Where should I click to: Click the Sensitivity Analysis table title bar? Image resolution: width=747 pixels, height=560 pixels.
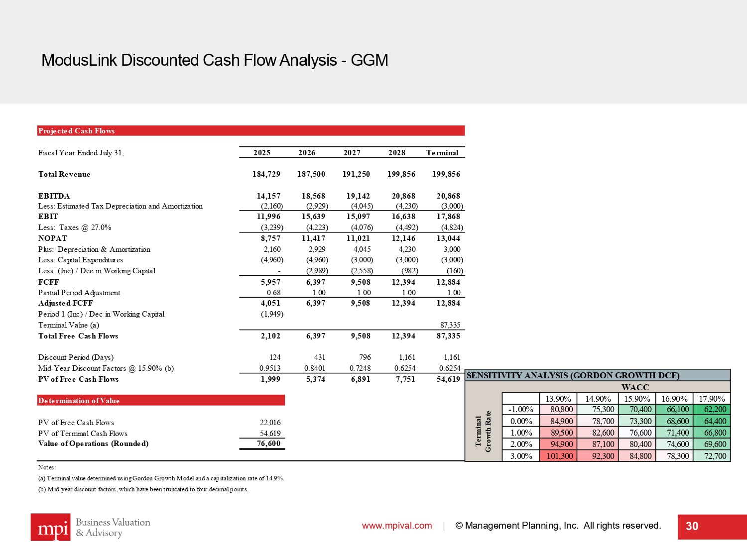[x=597, y=376]
